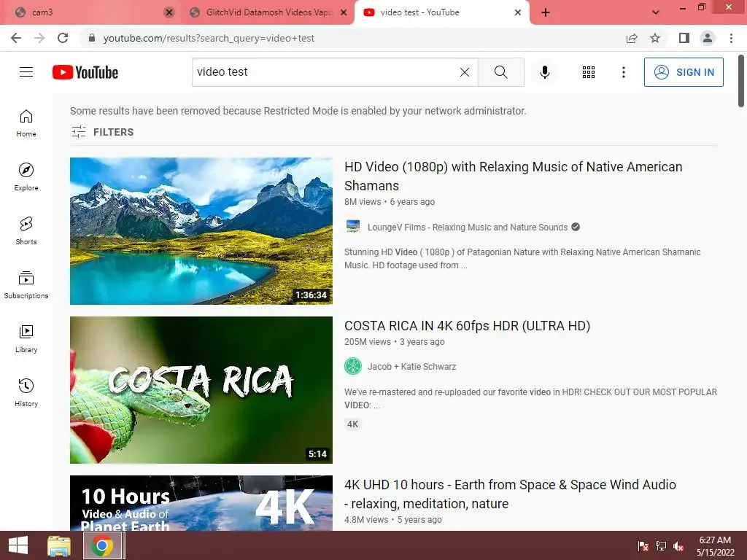Click the address bar URL
Screen dimensions: 747x560
[x=209, y=38]
